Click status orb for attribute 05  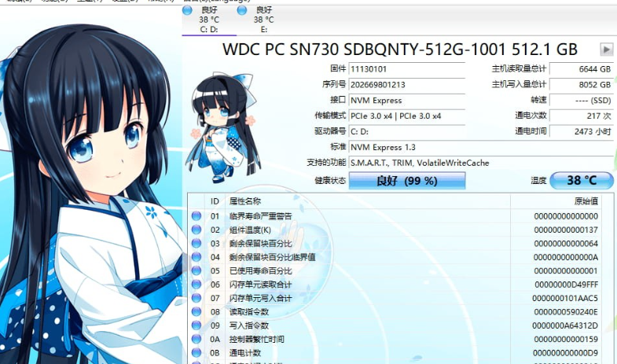196,270
